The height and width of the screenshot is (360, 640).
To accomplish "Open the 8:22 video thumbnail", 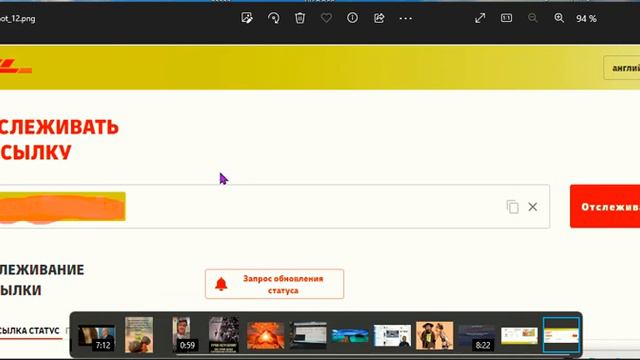I will pyautogui.click(x=476, y=337).
